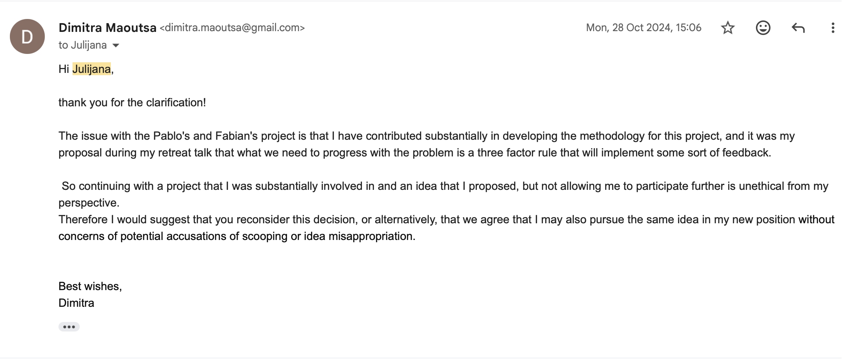Click the 'Dimitra' signature at the bottom
Image resolution: width=868 pixels, height=363 pixels.
click(x=76, y=303)
